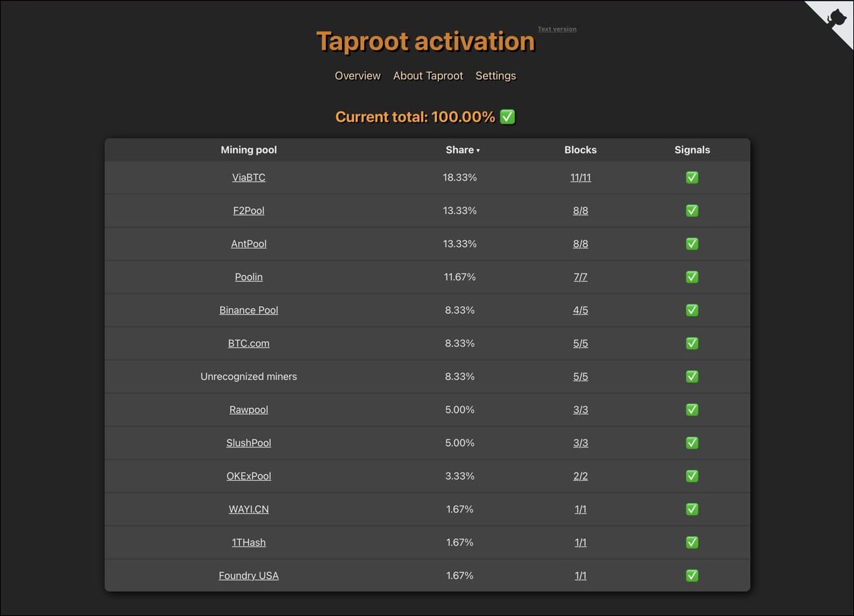This screenshot has height=616, width=854.
Task: Open the ViaBTC pool link
Action: pyautogui.click(x=249, y=177)
